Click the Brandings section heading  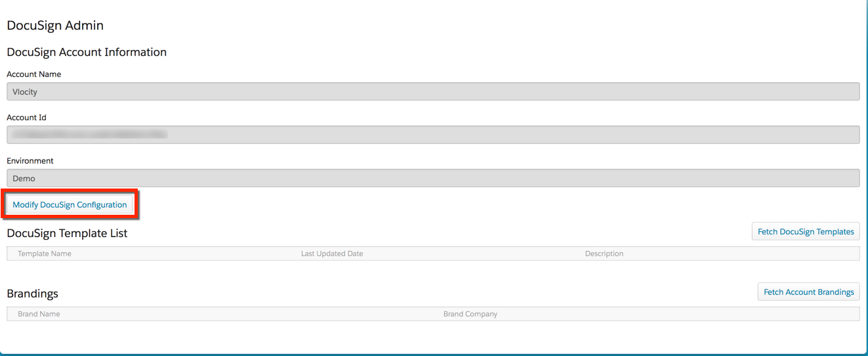tap(32, 294)
